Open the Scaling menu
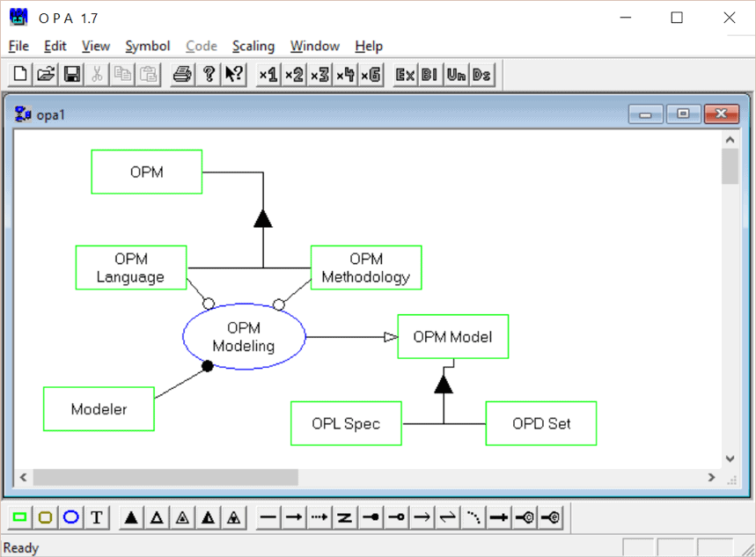The width and height of the screenshot is (756, 557). pos(253,46)
